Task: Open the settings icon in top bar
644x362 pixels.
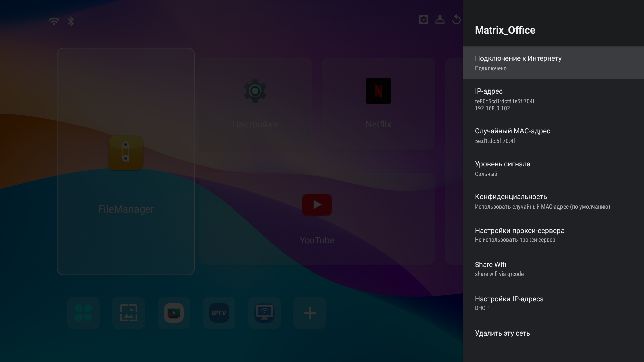Action: click(x=424, y=20)
